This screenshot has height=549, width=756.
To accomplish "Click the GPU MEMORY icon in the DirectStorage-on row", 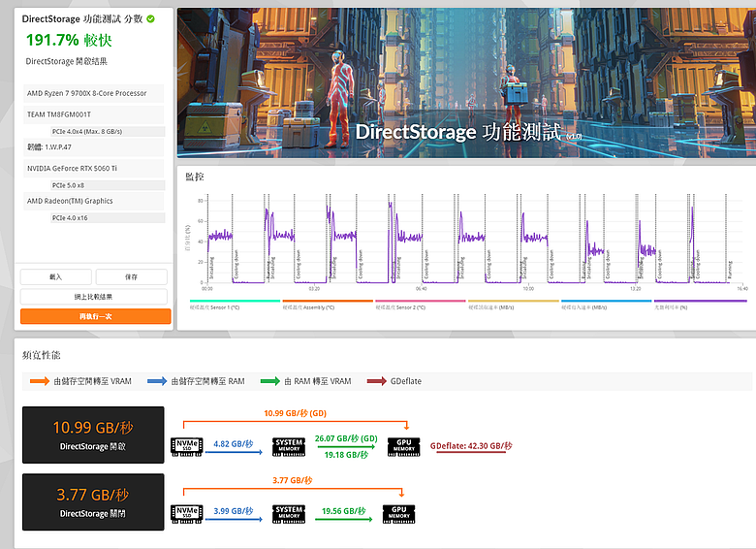I will 403,447.
